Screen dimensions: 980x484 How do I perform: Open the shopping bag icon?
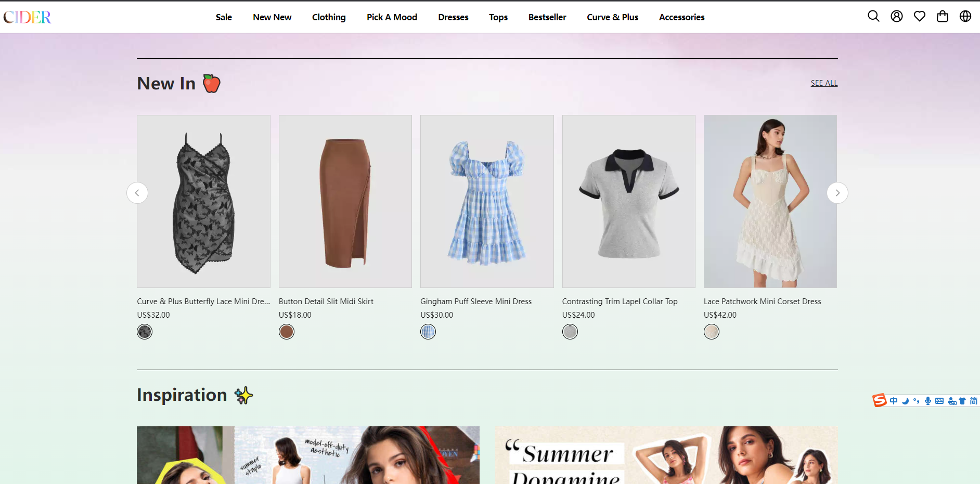pos(942,17)
